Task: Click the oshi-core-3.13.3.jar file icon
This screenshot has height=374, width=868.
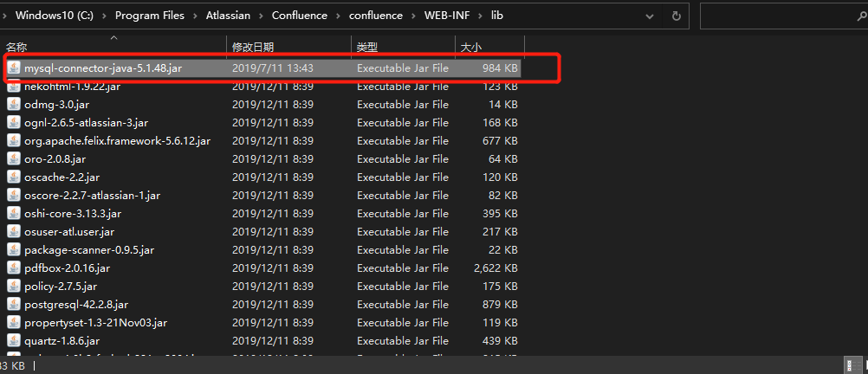Action: click(13, 214)
